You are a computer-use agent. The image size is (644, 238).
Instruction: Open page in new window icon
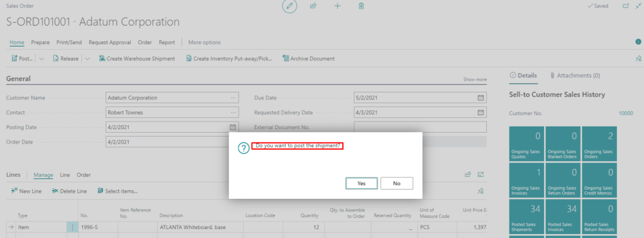(626, 6)
